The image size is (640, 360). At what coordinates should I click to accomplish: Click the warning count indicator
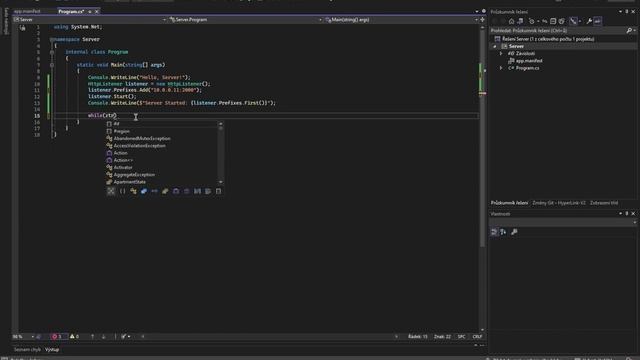74,337
